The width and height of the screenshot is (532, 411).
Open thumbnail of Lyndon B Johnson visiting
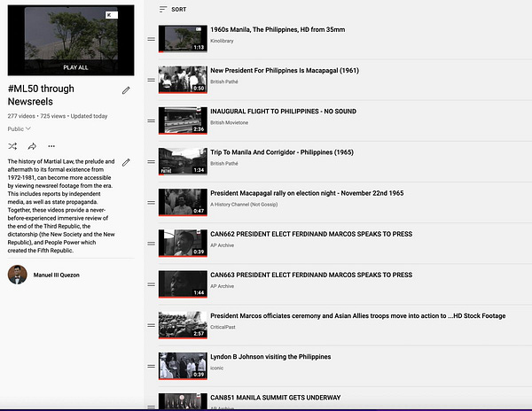tap(183, 366)
